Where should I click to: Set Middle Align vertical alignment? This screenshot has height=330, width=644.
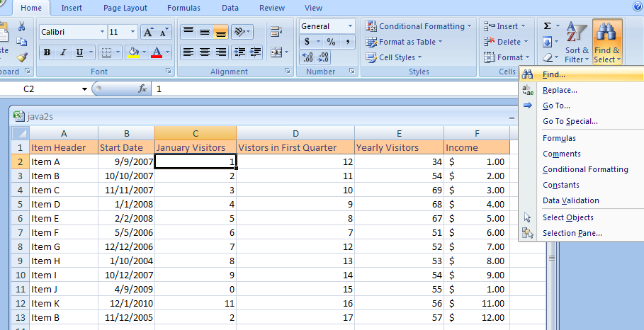(205, 32)
